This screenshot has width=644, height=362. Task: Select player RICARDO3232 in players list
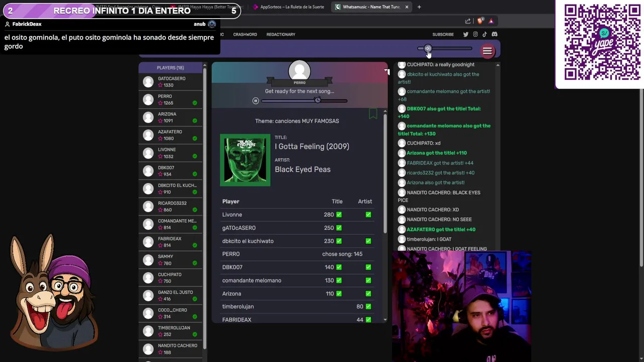click(x=171, y=207)
